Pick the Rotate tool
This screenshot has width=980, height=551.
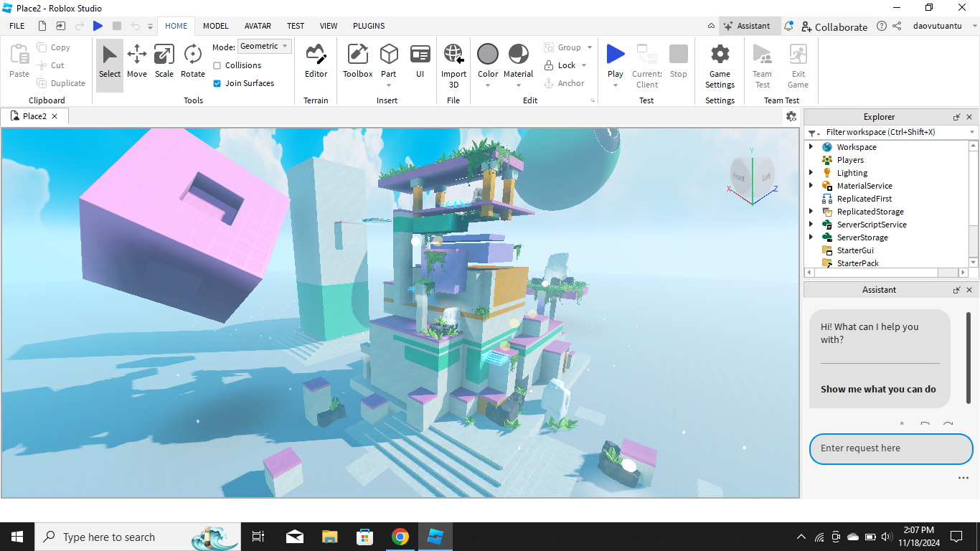(x=192, y=62)
